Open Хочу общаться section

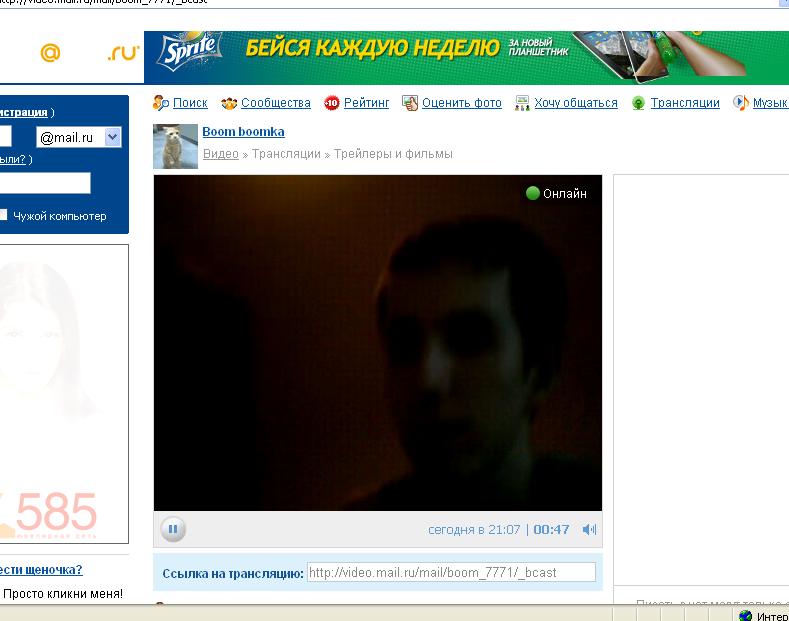[x=576, y=103]
